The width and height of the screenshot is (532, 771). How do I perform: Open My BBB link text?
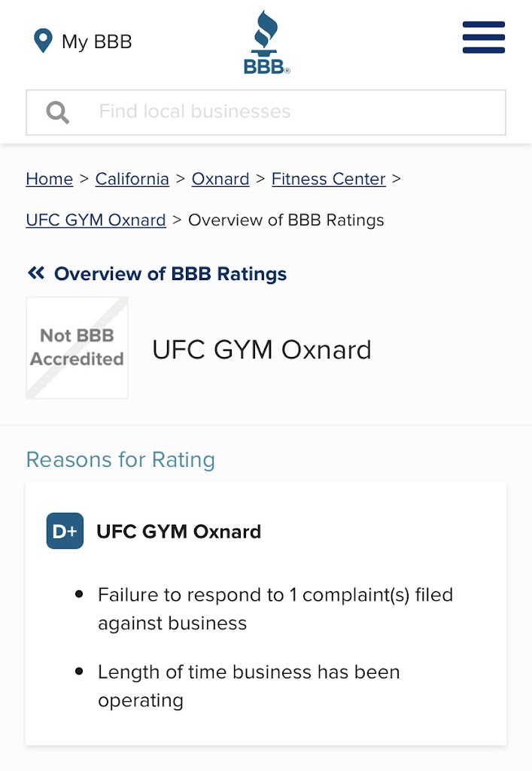[x=96, y=41]
